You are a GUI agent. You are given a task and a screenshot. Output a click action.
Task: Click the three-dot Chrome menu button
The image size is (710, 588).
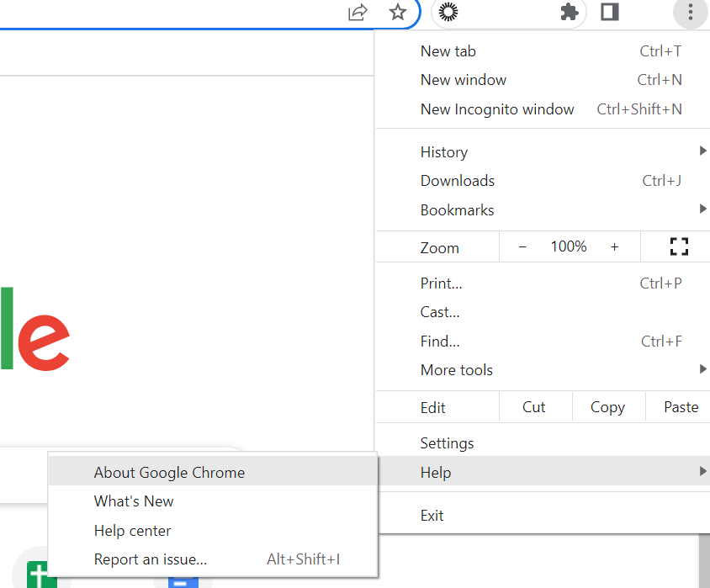point(690,13)
